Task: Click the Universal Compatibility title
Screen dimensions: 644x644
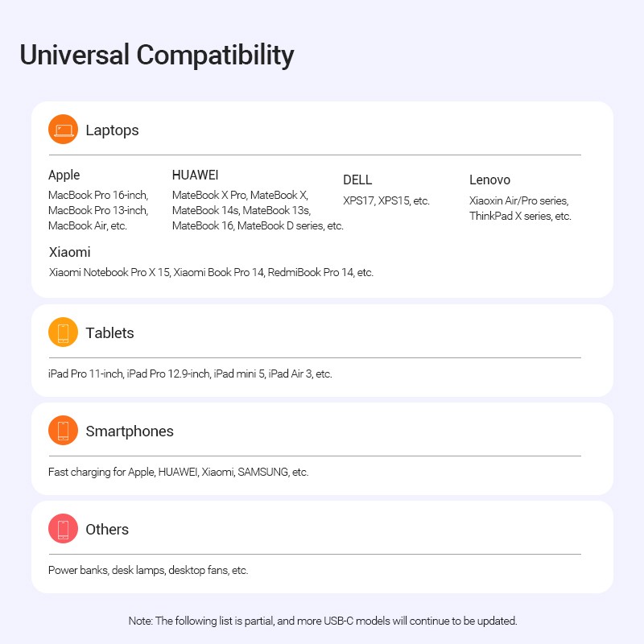Action: point(157,55)
